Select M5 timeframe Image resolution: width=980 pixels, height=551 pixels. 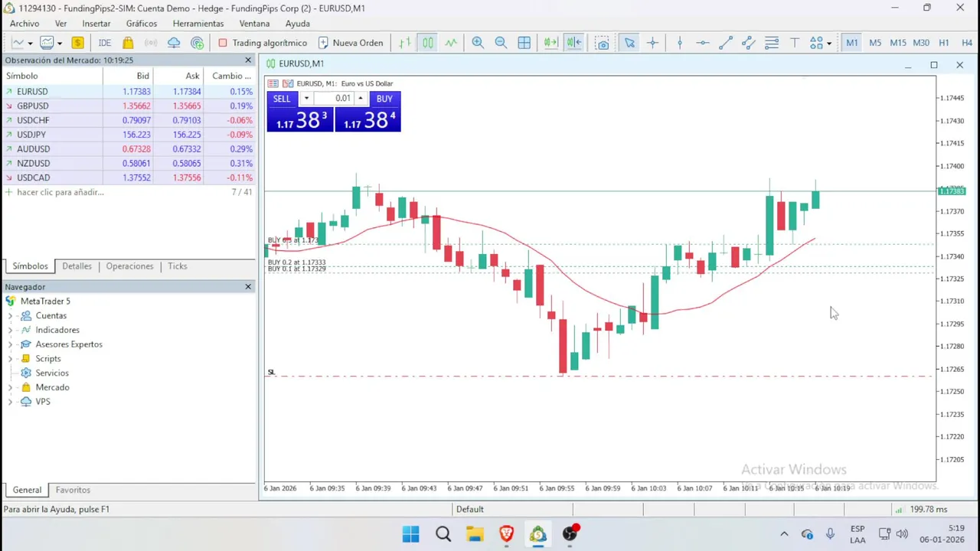(875, 43)
